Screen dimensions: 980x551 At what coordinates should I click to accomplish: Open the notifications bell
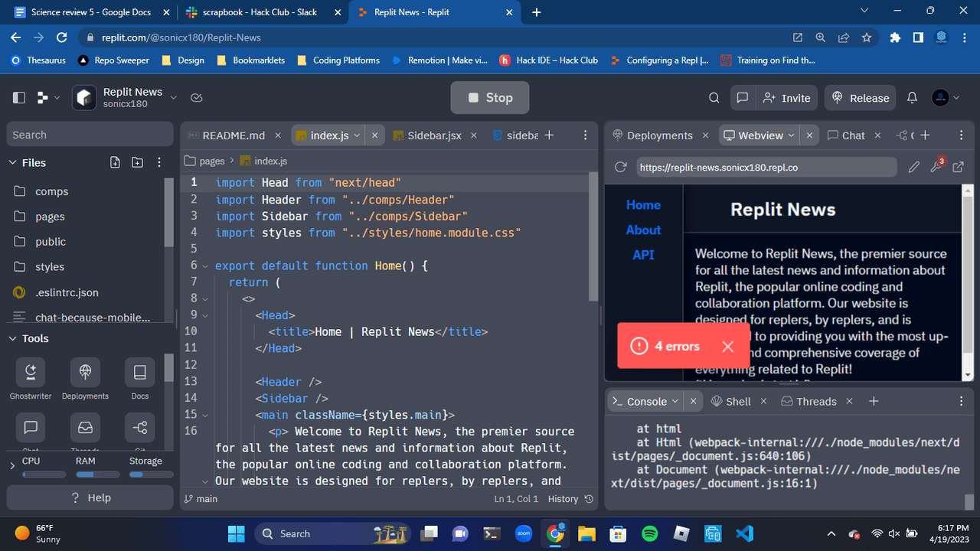tap(912, 98)
